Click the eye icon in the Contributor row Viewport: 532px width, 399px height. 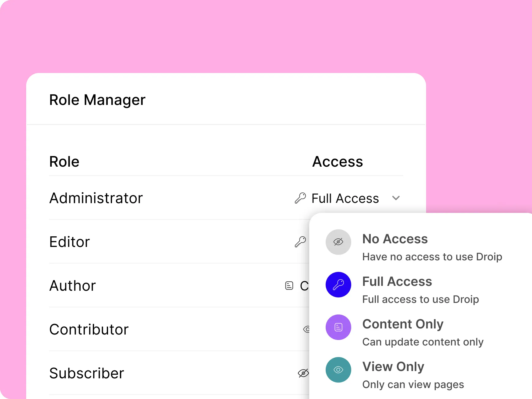pos(306,329)
